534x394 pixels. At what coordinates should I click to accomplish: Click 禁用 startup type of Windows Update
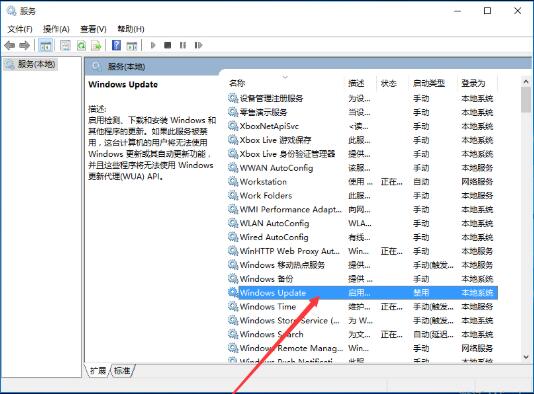pos(421,293)
